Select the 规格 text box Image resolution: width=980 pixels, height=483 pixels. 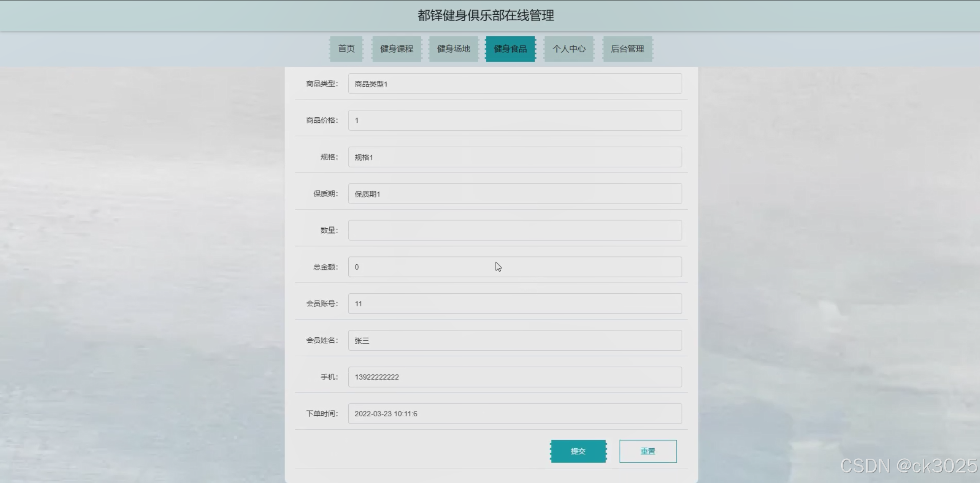[x=515, y=157]
